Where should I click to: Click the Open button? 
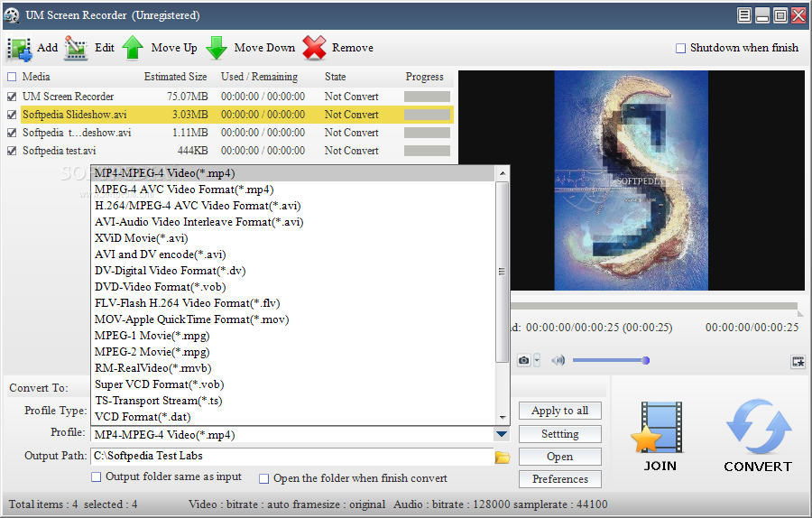[x=559, y=457]
